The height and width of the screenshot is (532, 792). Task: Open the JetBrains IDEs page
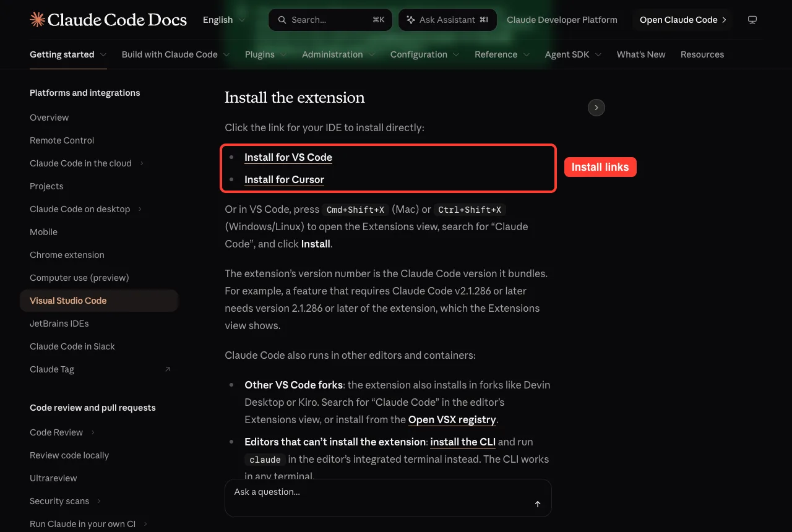click(x=59, y=324)
